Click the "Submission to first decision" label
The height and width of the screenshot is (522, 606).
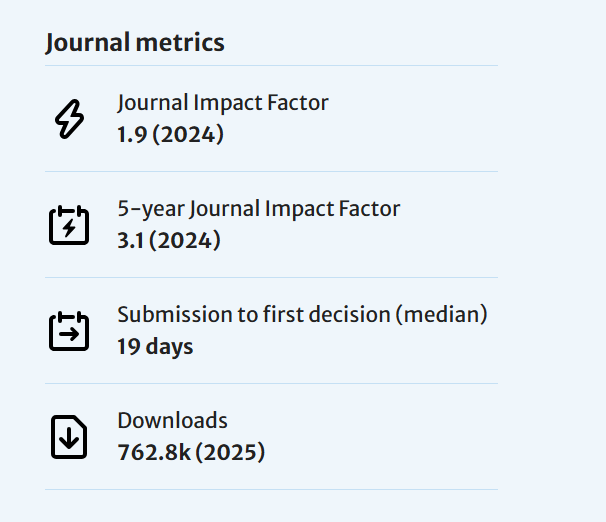(253, 314)
